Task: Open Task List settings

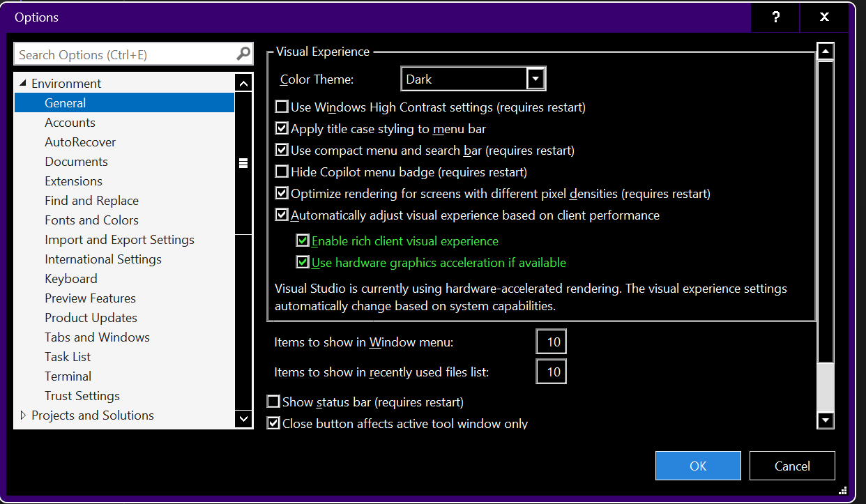Action: (68, 356)
